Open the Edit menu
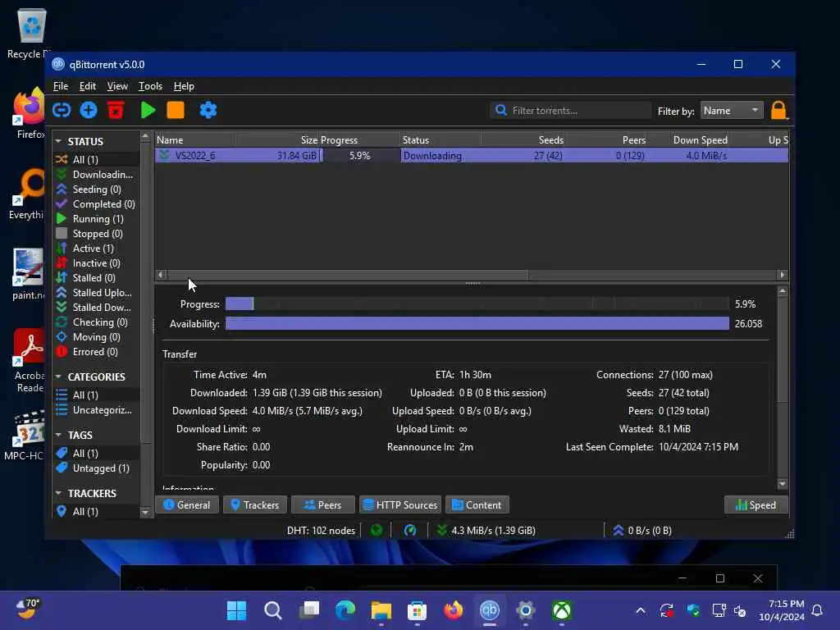This screenshot has width=840, height=630. [87, 86]
